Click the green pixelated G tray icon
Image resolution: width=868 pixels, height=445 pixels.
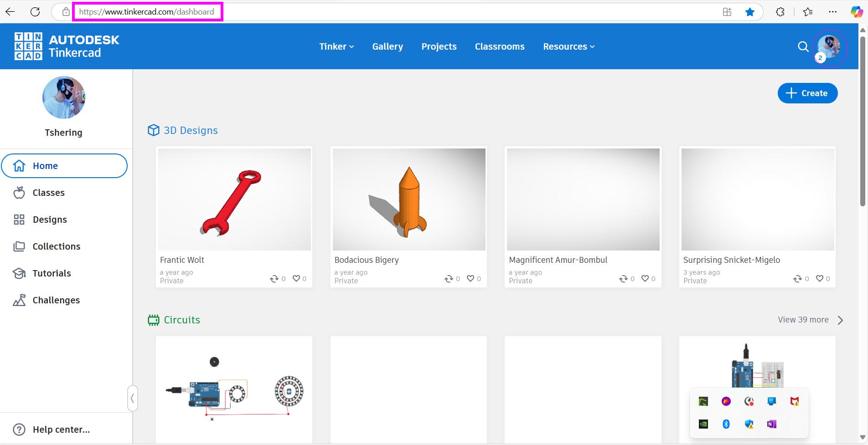tap(703, 401)
